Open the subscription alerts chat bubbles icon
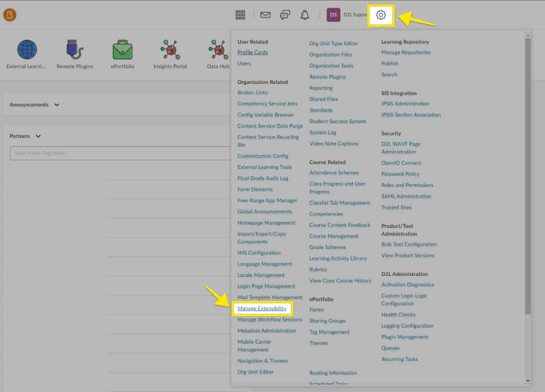Image resolution: width=545 pixels, height=392 pixels. [x=284, y=15]
